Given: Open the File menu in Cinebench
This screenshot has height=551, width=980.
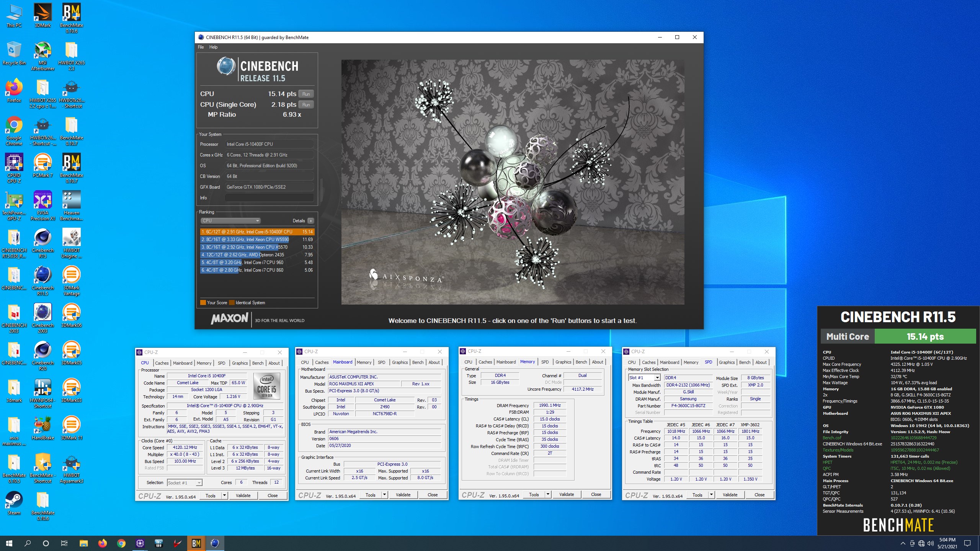Looking at the screenshot, I should tap(201, 47).
